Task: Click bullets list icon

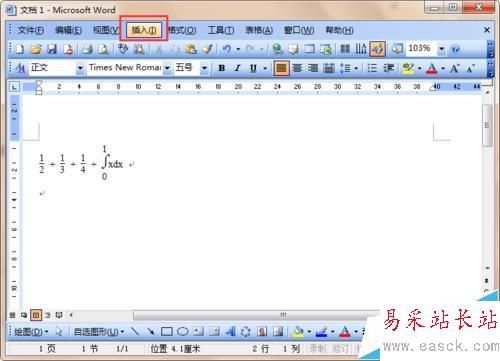Action: tap(372, 68)
